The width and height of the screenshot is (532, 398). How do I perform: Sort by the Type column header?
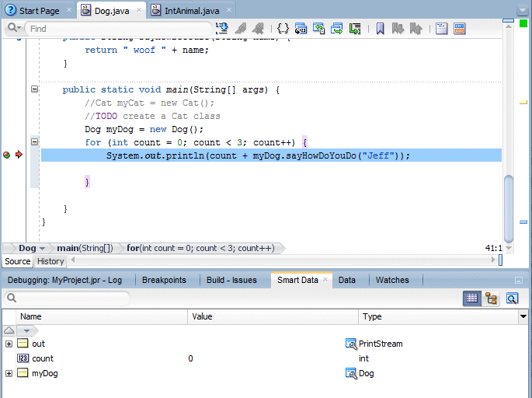point(438,316)
